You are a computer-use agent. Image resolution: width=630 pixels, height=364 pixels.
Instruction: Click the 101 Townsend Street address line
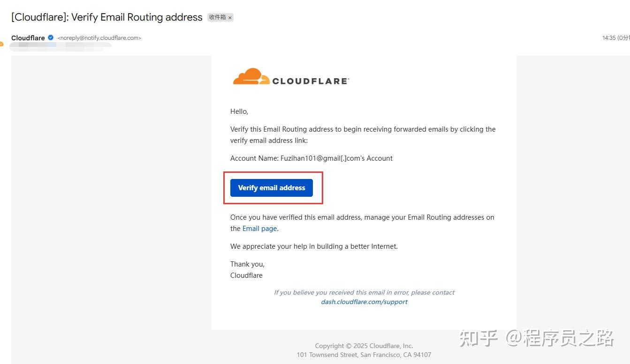coord(364,355)
